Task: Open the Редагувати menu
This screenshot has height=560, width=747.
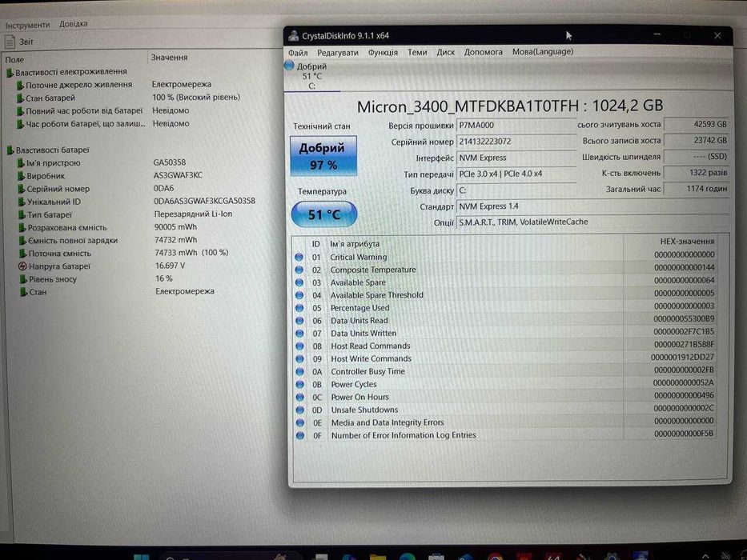Action: coord(338,52)
